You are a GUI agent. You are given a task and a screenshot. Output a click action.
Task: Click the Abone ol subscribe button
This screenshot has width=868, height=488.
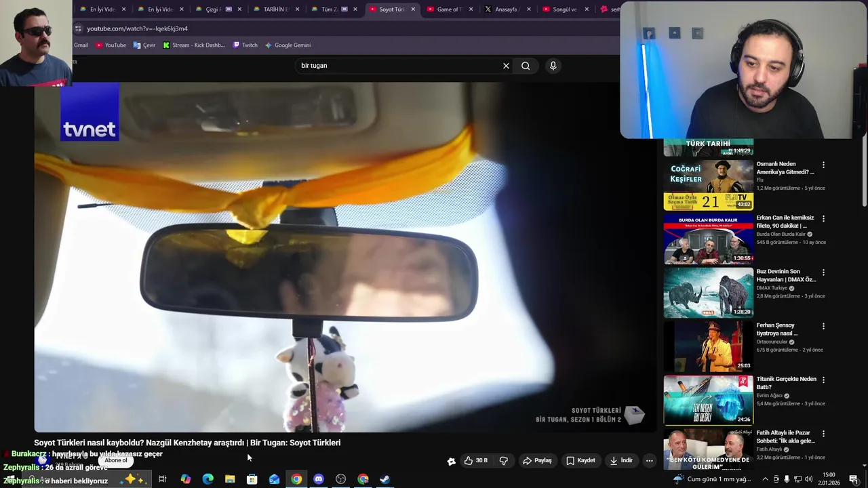tap(116, 460)
